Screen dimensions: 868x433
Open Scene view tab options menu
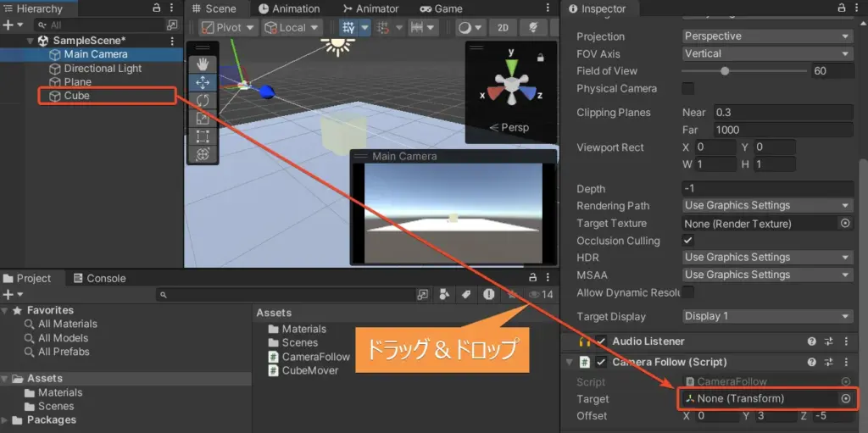coord(548,8)
